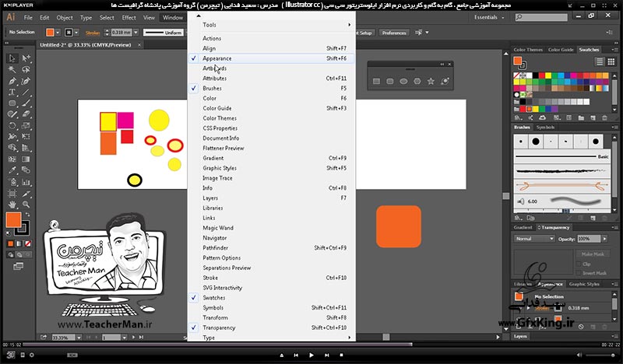Viewport: 623px width, 364px height.
Task: Open fill color dropdown in control bar
Action: [58, 33]
